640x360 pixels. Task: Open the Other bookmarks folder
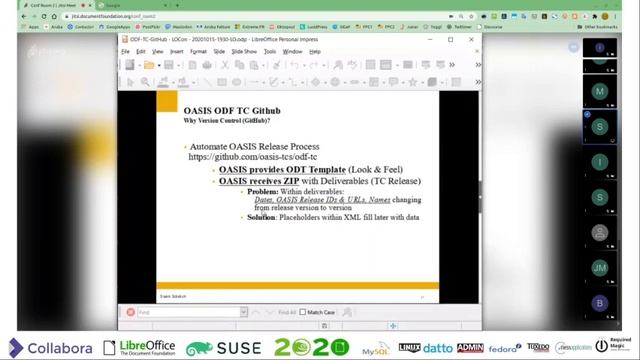click(597, 27)
